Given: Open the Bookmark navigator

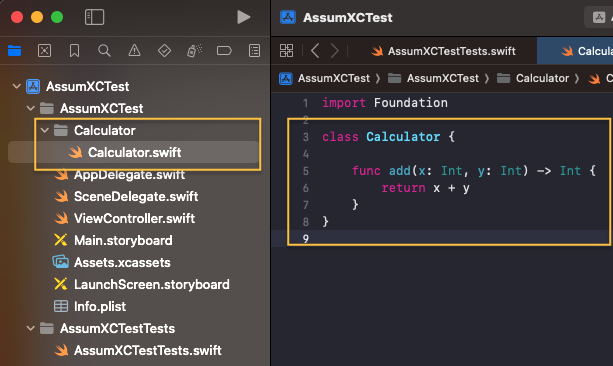Looking at the screenshot, I should (x=74, y=50).
